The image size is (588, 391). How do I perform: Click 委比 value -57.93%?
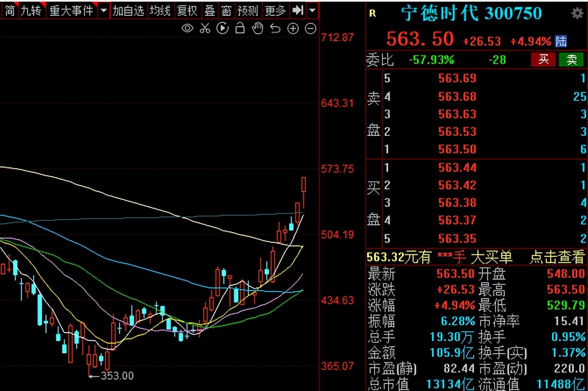[x=431, y=60]
